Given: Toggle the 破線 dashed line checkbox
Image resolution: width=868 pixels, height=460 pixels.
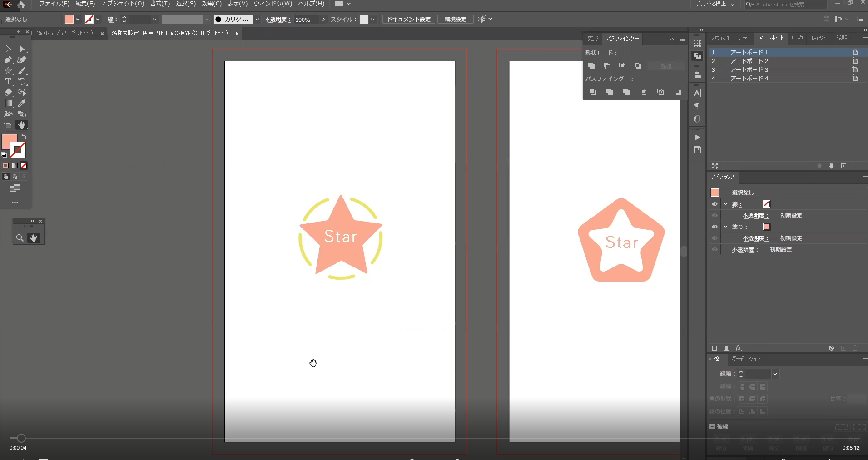Looking at the screenshot, I should coord(712,426).
